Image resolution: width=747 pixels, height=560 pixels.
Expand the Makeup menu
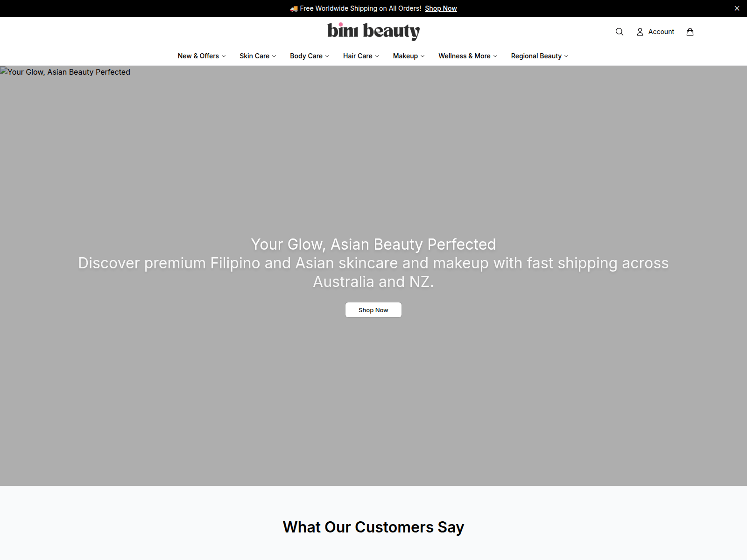(409, 56)
